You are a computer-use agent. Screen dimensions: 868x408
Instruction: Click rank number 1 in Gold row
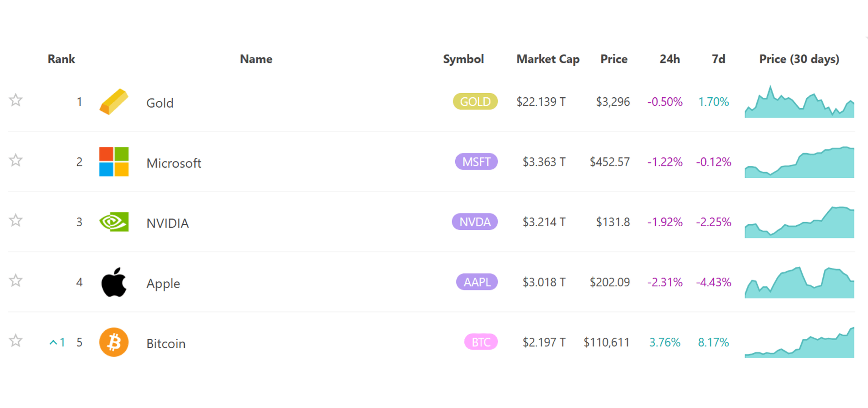[80, 102]
